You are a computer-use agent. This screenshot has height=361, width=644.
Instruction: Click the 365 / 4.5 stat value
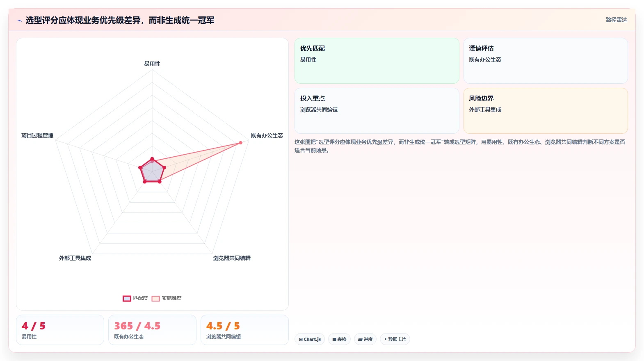coord(137,326)
